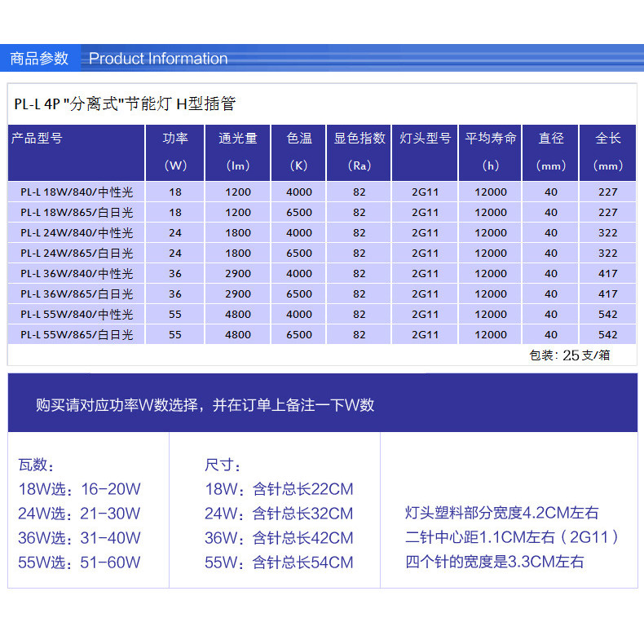Select the PL-L 55W/865/白日光 row
Image resolution: width=644 pixels, height=644 pixels.
77,334
